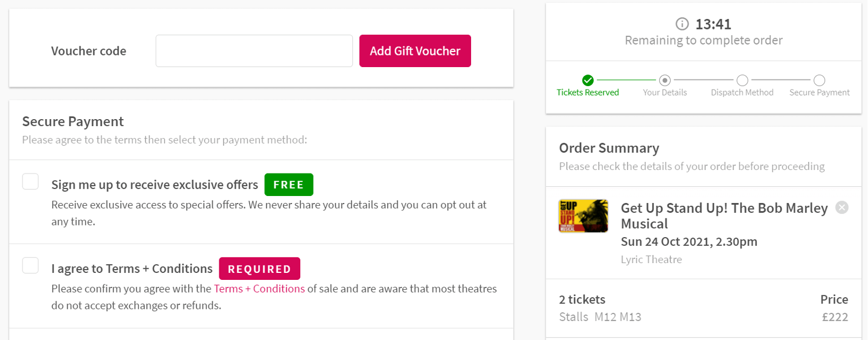Click the Secure Payment step circle
Viewport: 868px width, 340px height.
tap(819, 80)
